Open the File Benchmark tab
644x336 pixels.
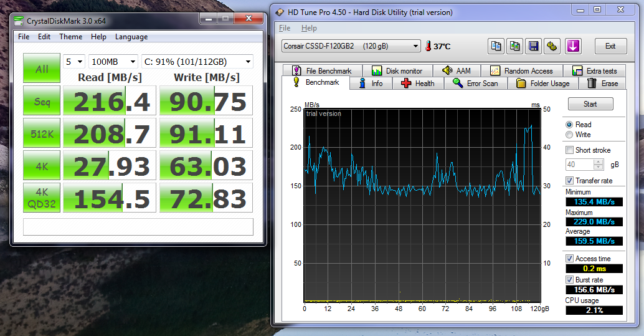(323, 70)
